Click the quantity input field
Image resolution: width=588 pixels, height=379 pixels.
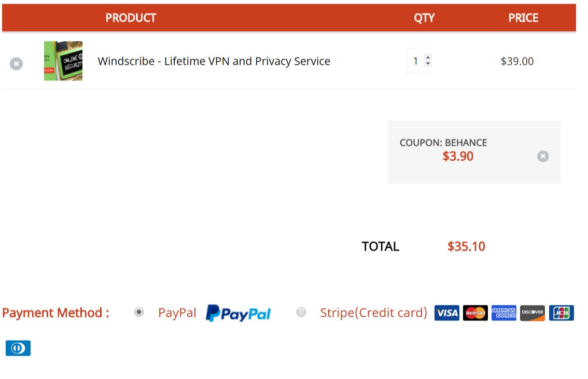click(x=415, y=61)
